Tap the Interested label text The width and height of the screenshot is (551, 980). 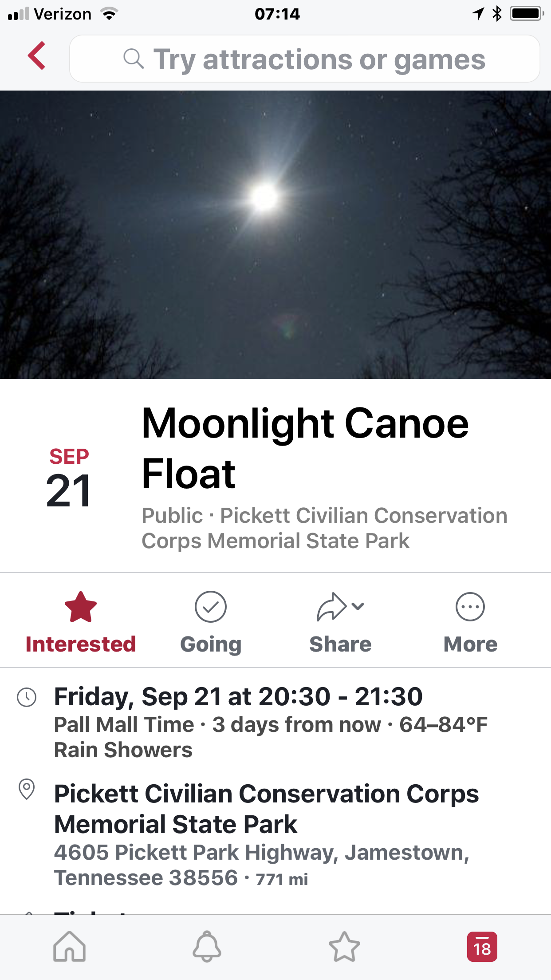point(81,644)
